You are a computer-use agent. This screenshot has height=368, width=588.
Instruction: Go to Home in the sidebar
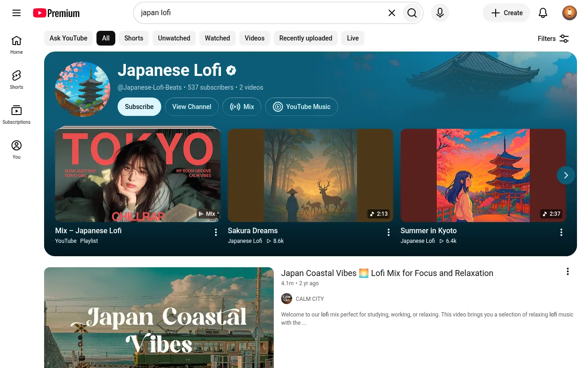(x=17, y=45)
